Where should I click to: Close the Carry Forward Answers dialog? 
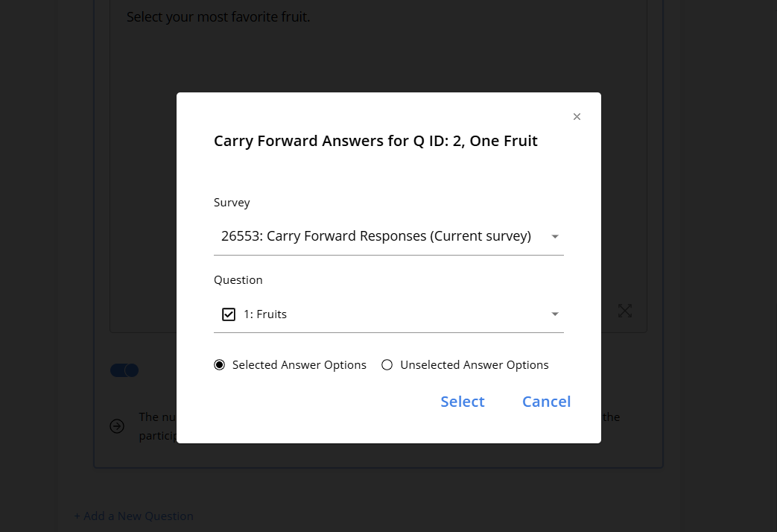(x=577, y=116)
